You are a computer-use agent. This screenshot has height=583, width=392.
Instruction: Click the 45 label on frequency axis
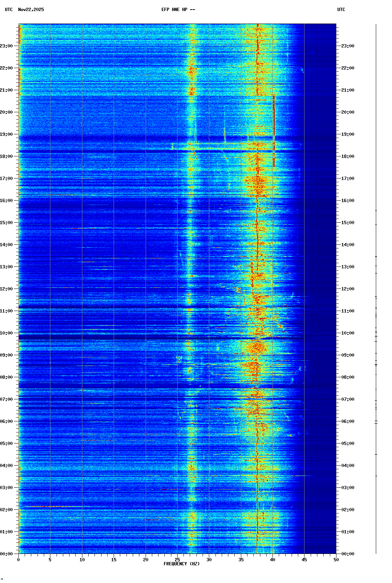[304, 560]
